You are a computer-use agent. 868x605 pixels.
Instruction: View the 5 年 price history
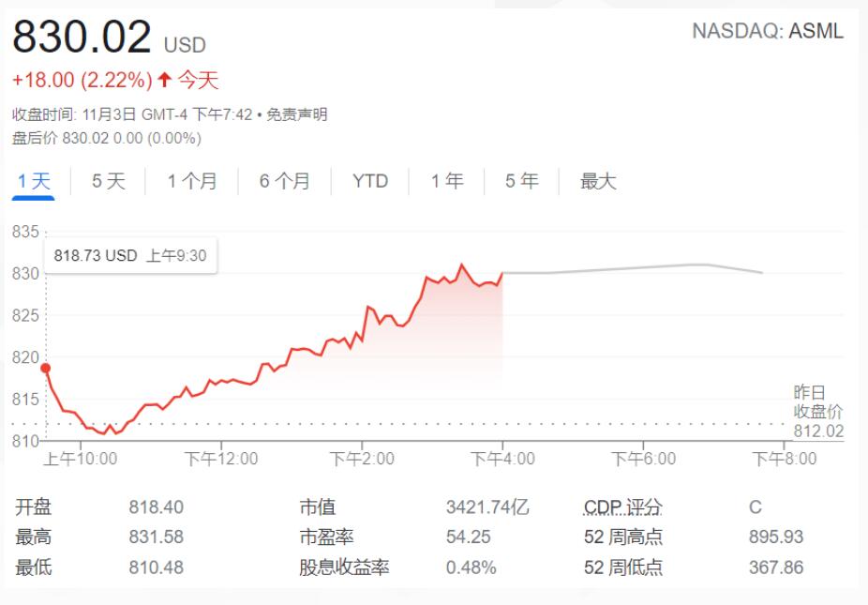[x=521, y=181]
